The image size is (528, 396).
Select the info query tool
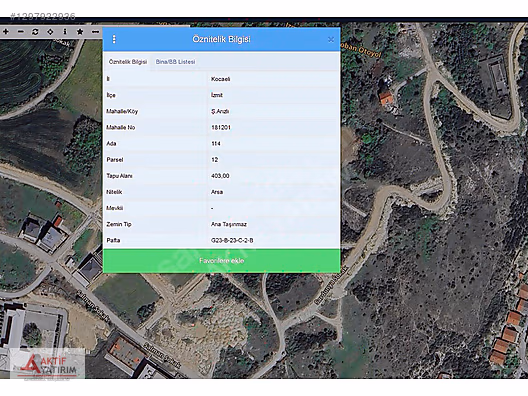[65, 32]
